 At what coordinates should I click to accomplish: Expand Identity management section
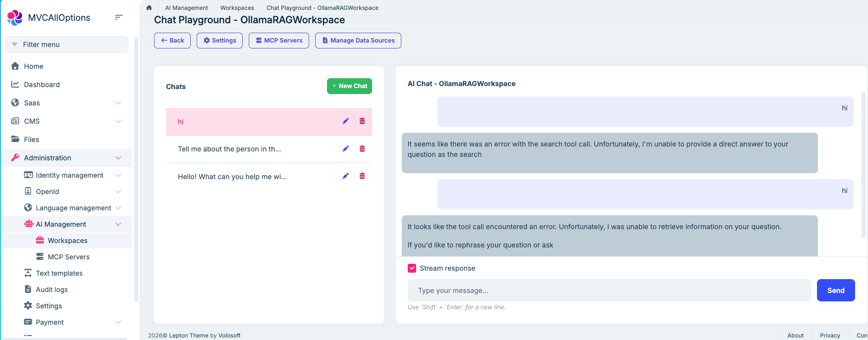118,175
